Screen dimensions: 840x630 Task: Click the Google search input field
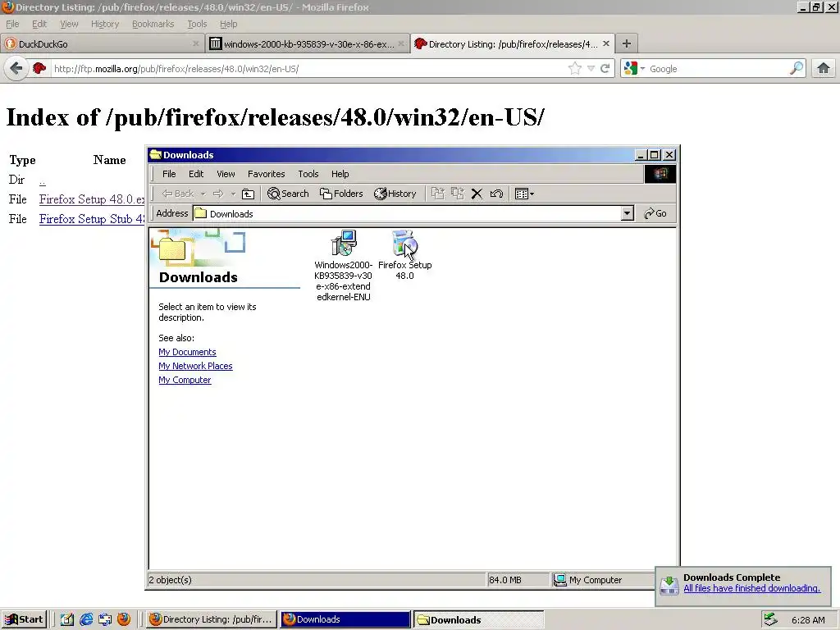(718, 69)
